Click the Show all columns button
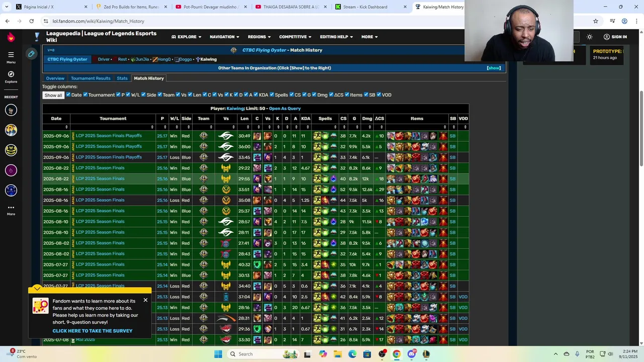Screen dimensions: 644x362 53,95
